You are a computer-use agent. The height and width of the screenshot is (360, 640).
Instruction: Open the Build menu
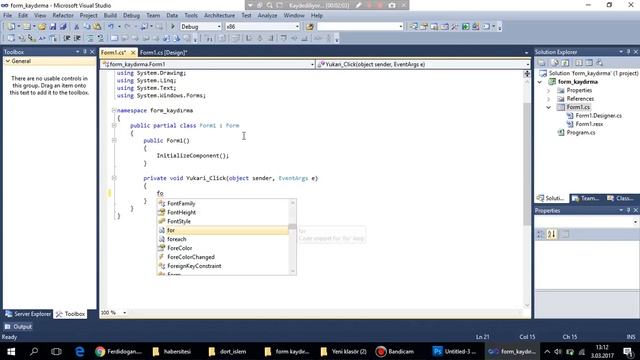(110, 16)
